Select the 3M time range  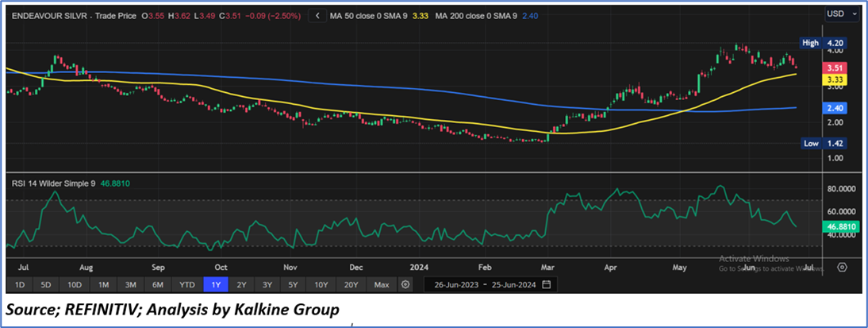pyautogui.click(x=131, y=285)
